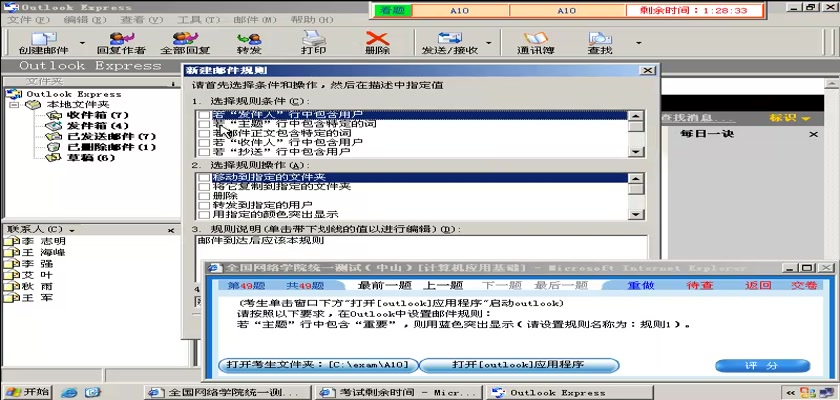Open the 标识 dropdown
The height and width of the screenshot is (400, 840).
tap(790, 118)
